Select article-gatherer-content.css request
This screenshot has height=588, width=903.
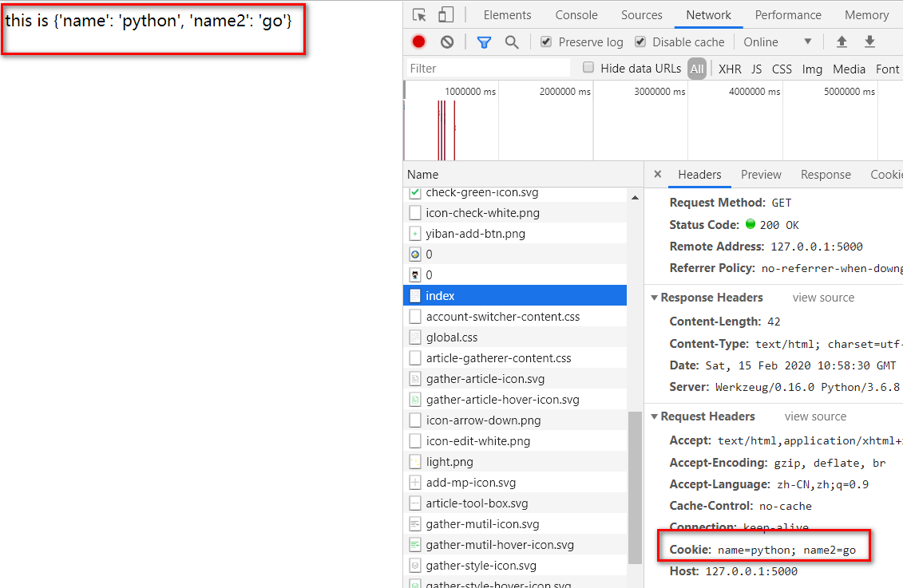[515, 358]
